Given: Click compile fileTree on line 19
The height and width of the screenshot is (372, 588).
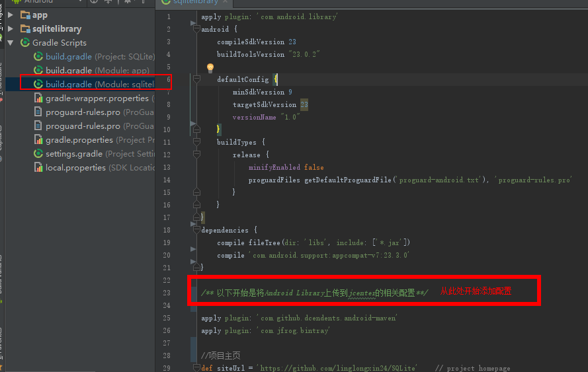Looking at the screenshot, I should [x=248, y=242].
